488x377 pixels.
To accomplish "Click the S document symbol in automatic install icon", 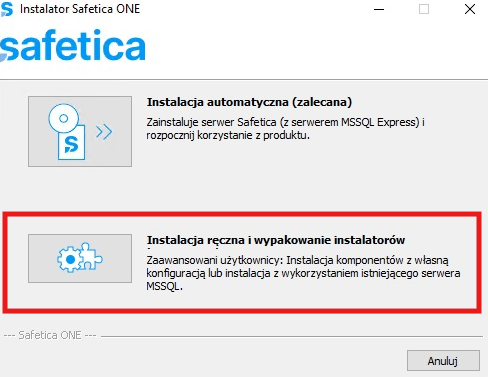I will [x=71, y=143].
